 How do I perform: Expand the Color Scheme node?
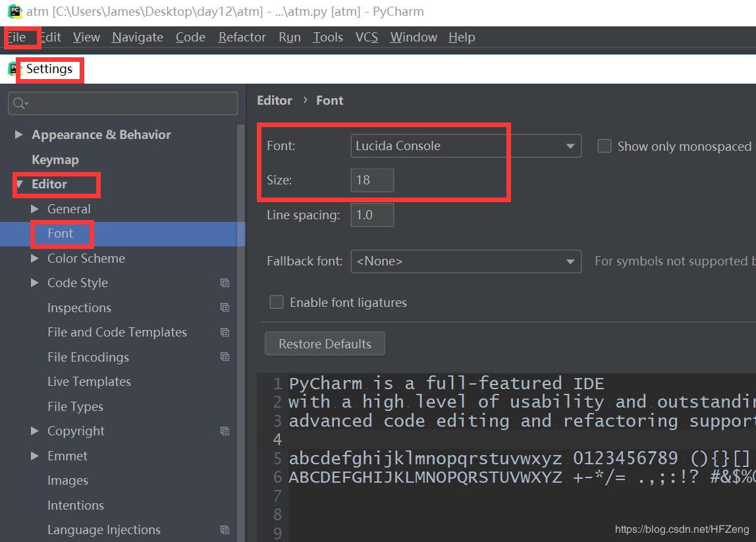(x=35, y=258)
